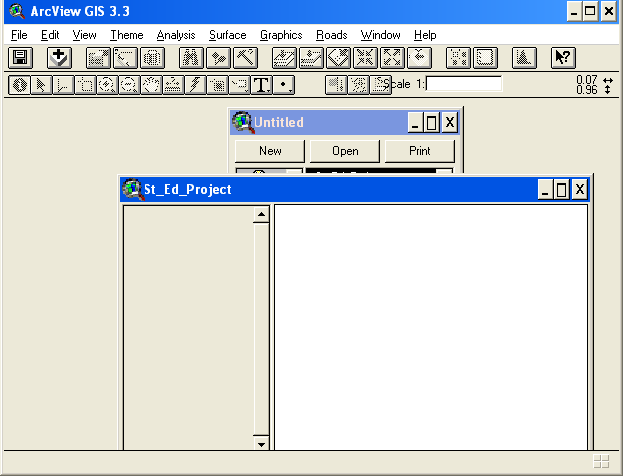Click the 0.96 vertical coordinate readout

pos(587,90)
